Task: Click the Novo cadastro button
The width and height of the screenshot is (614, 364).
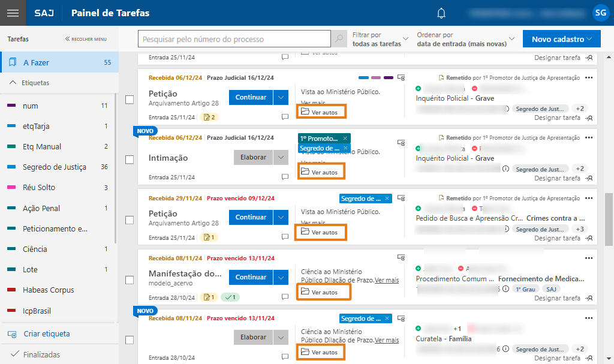Action: coord(561,39)
